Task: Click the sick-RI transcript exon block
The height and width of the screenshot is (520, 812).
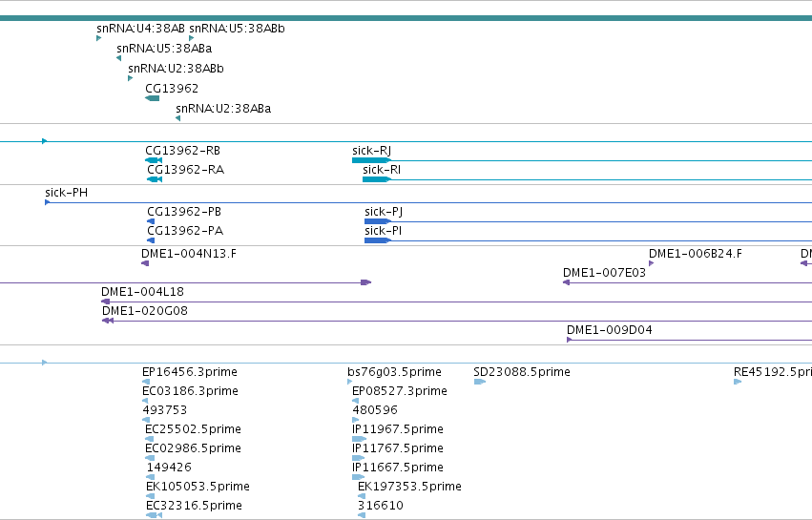Action: pyautogui.click(x=377, y=179)
